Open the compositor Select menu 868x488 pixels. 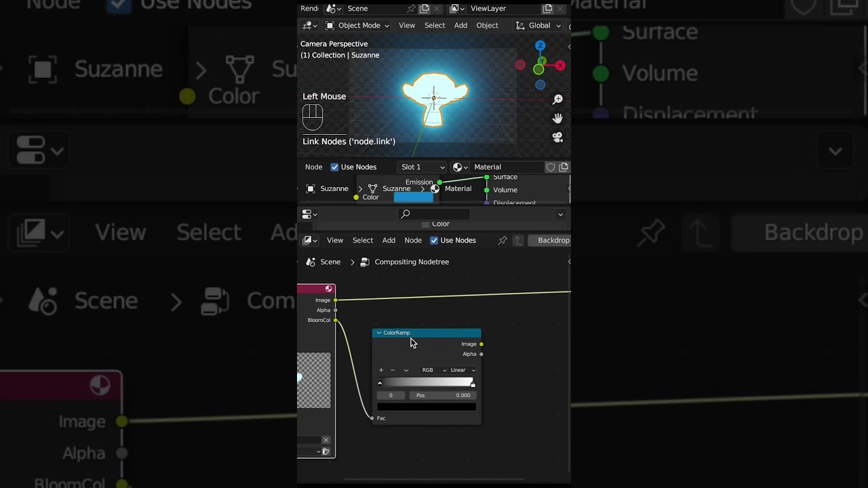point(363,241)
